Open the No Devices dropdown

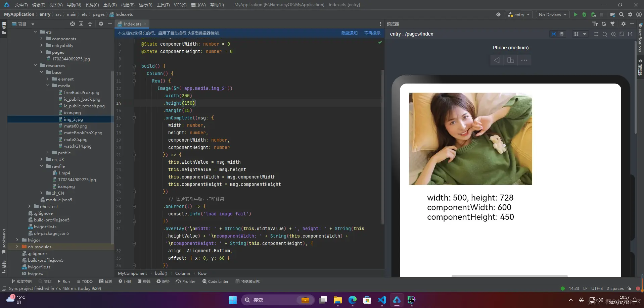tap(552, 14)
